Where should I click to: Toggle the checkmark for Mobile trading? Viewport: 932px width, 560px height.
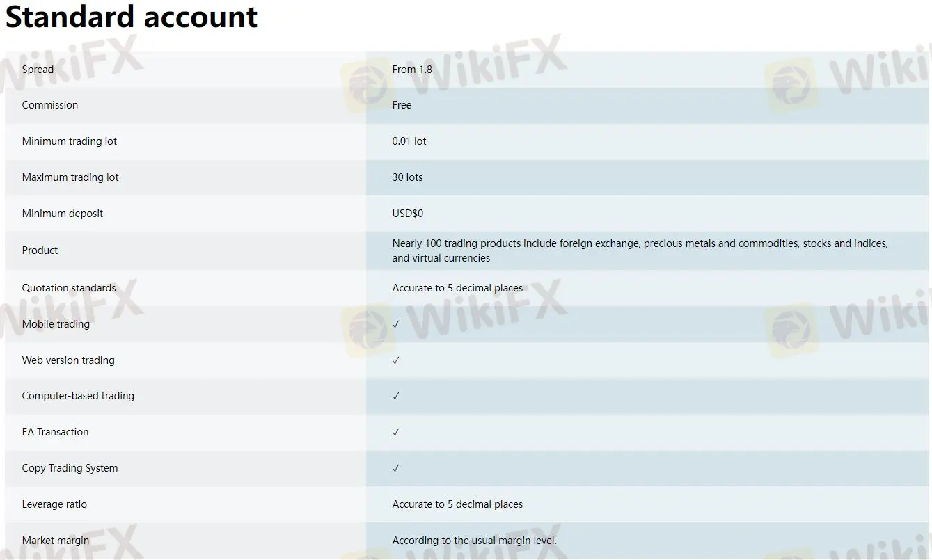395,324
